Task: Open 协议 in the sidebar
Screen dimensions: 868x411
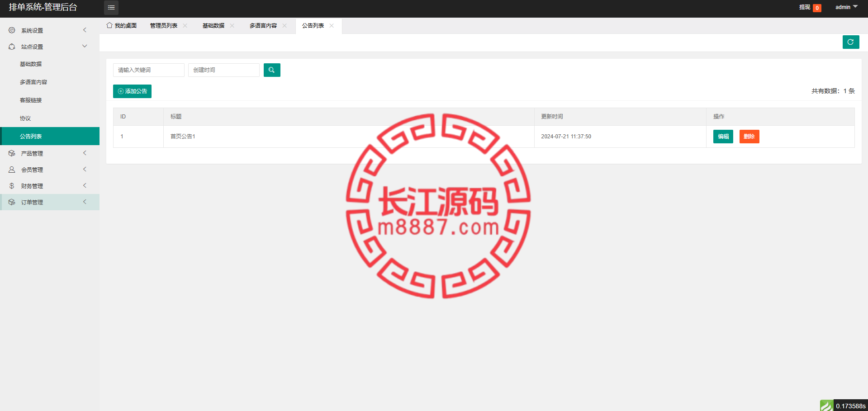Action: 50,118
